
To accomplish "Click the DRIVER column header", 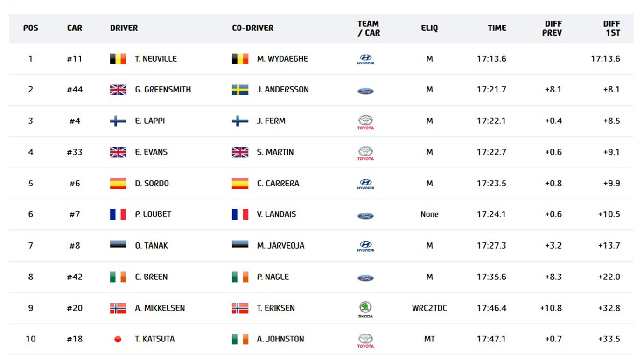I will 124,28.
